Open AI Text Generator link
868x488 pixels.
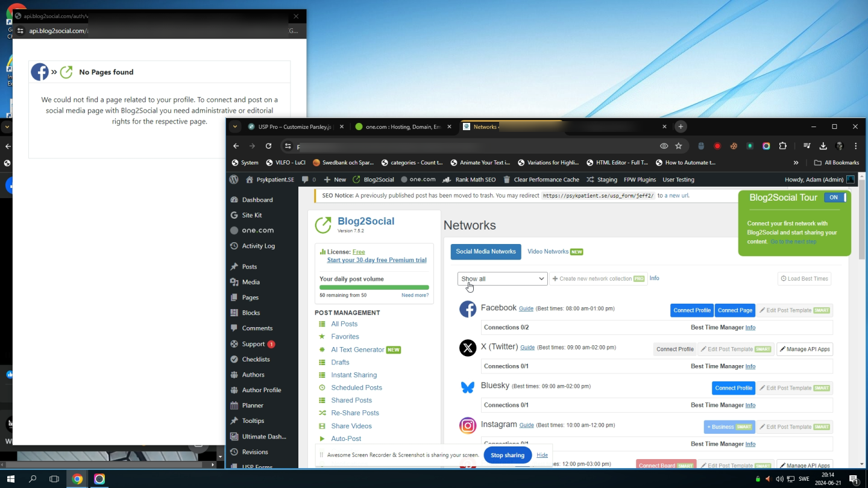[x=357, y=349]
